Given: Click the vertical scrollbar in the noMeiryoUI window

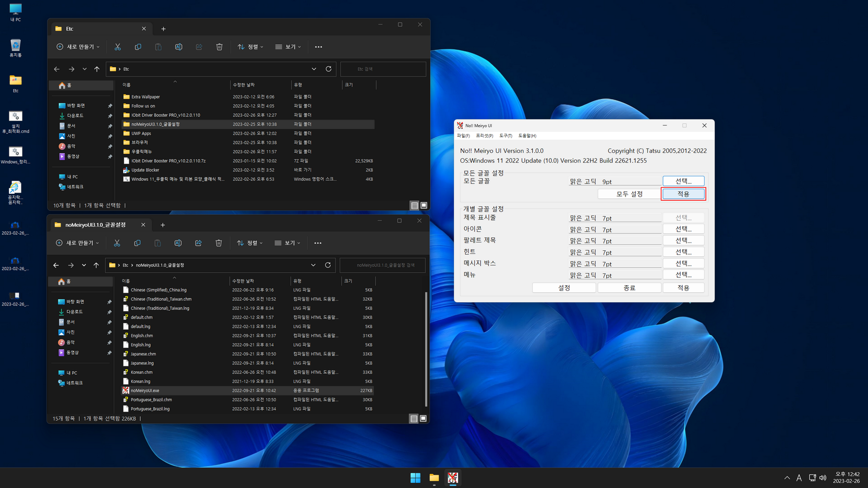Looking at the screenshot, I should pos(426,348).
